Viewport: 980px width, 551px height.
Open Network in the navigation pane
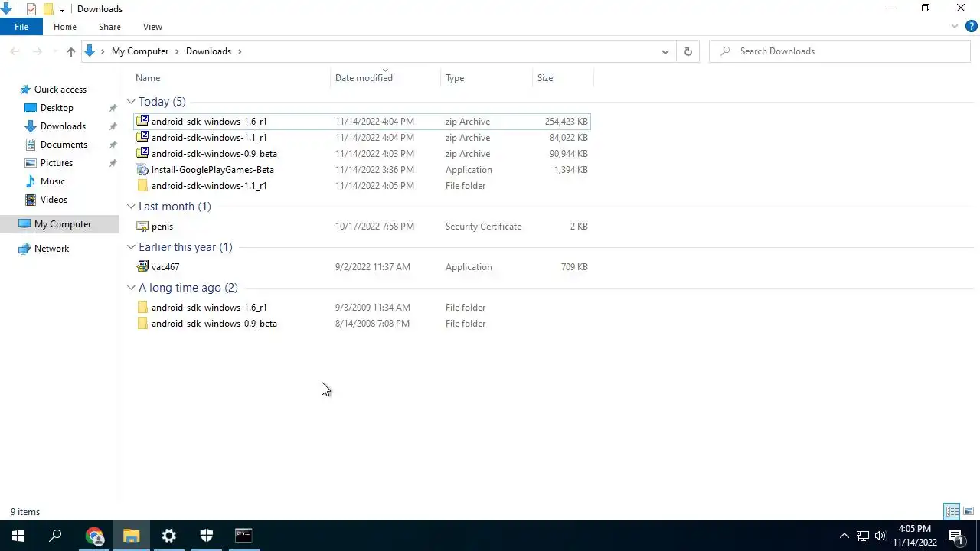coord(51,249)
